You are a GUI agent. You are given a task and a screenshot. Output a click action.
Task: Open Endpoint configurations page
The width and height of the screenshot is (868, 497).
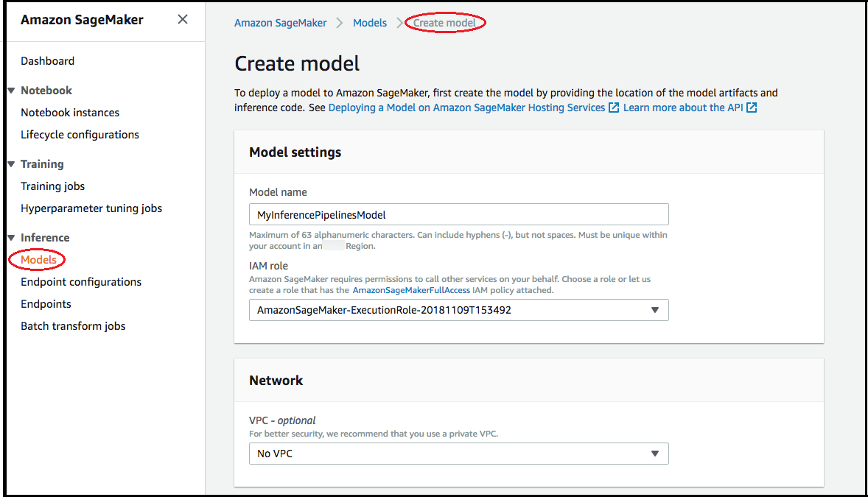(x=81, y=282)
